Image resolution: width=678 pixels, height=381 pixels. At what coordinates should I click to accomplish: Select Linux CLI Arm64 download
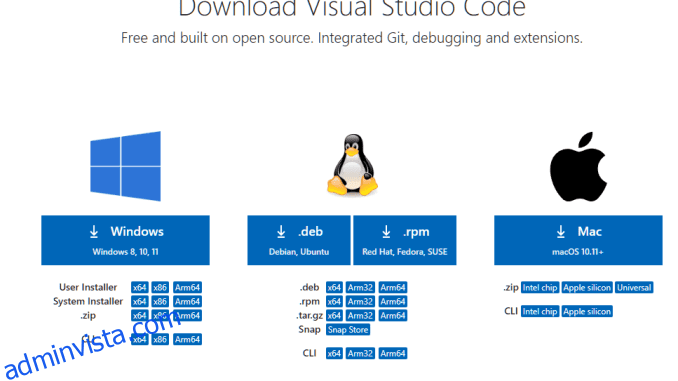click(393, 353)
